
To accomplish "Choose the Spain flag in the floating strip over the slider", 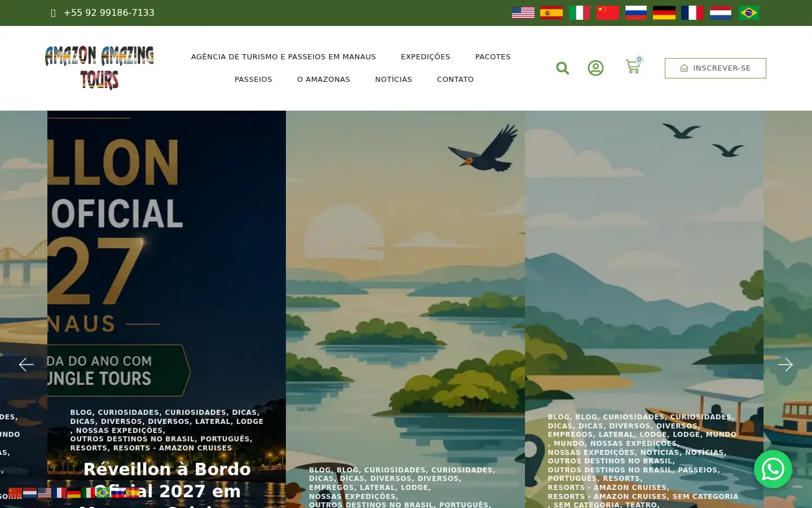I will [x=133, y=493].
